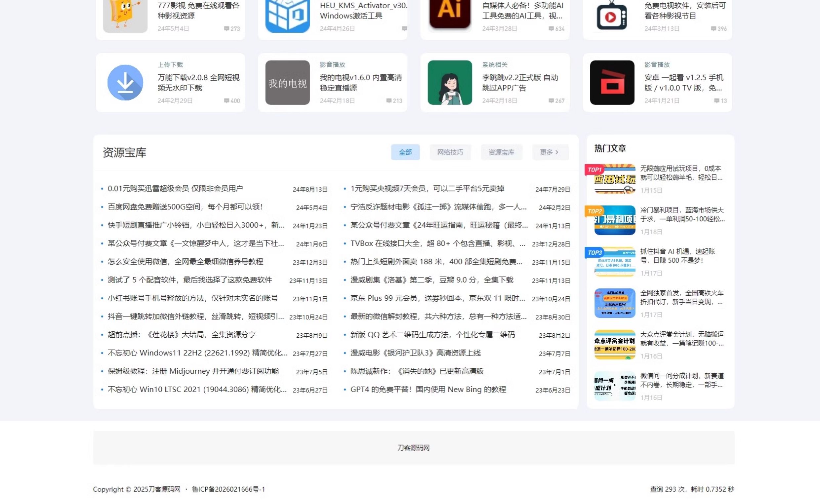
Task: Switch to the 资源宝库 filter tab
Action: 502,152
